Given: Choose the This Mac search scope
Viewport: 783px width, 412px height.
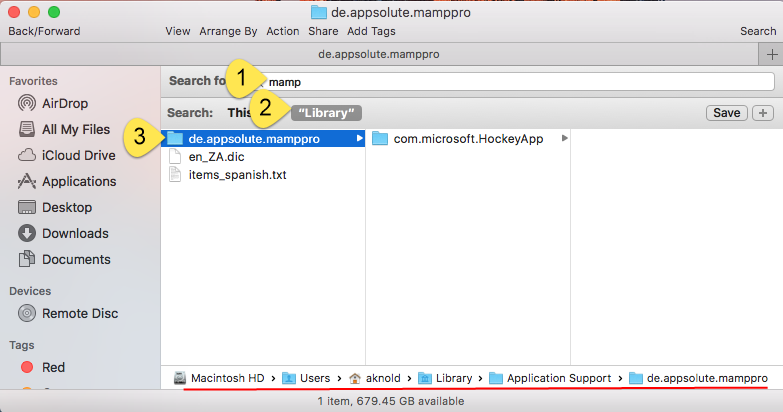Looking at the screenshot, I should pos(240,113).
